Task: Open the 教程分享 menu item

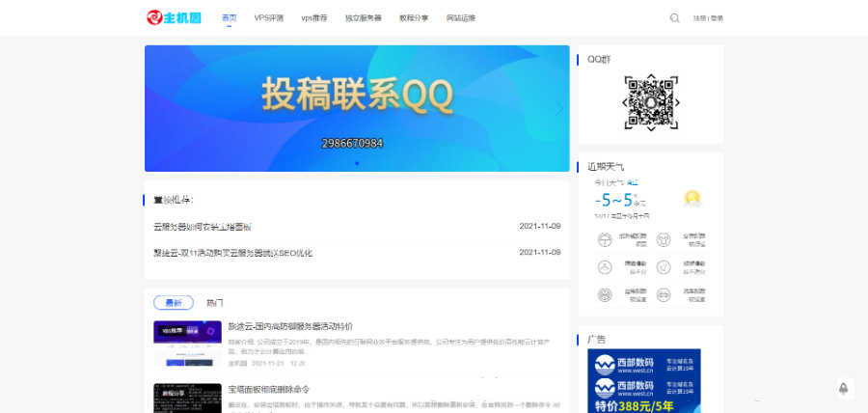Action: click(414, 17)
